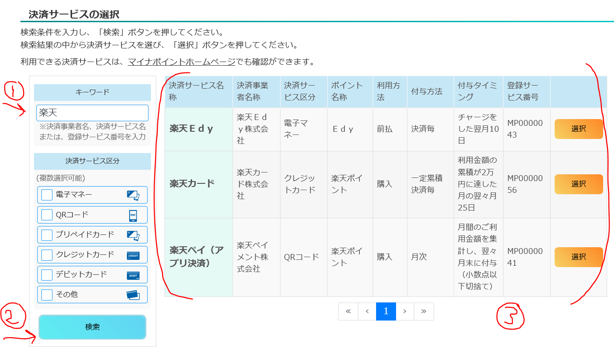
Task: Check the クレジットカード checkbox
Action: click(47, 255)
